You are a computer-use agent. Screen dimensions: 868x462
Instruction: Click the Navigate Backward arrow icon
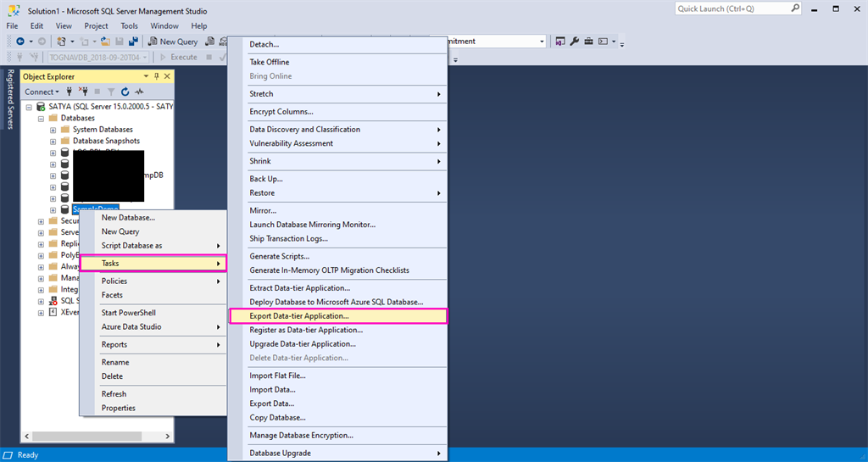tap(20, 42)
